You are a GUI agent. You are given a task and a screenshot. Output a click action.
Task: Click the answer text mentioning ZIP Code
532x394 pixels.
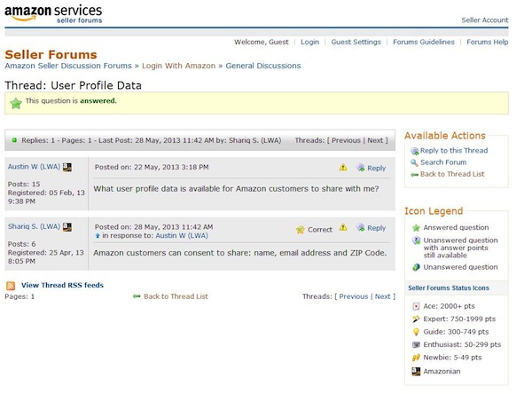point(240,253)
